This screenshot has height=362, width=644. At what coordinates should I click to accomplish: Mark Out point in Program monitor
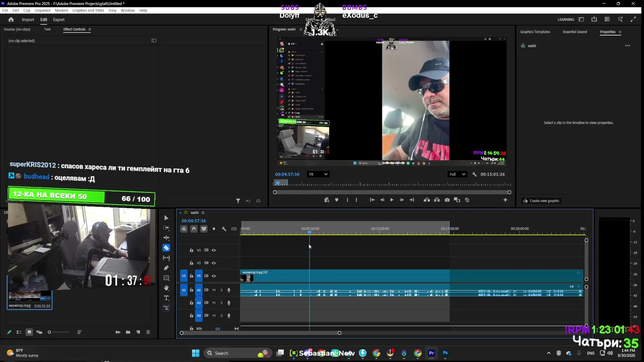coord(357,200)
